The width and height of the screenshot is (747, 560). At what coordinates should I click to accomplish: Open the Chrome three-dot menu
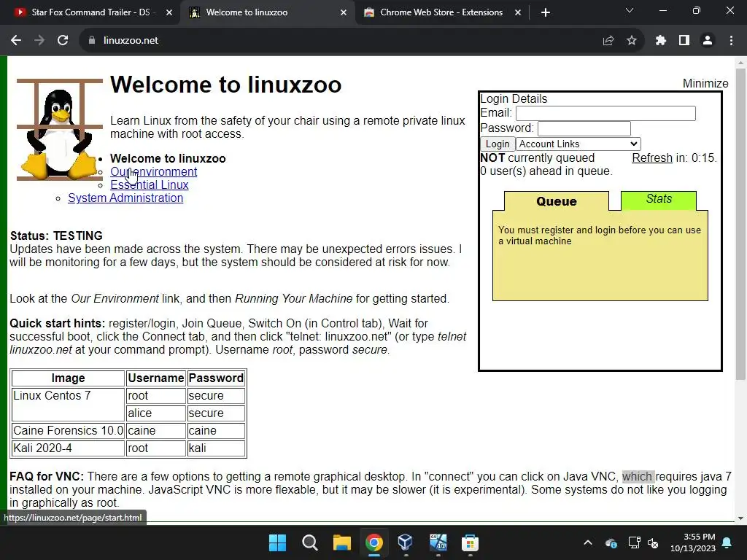tap(731, 41)
